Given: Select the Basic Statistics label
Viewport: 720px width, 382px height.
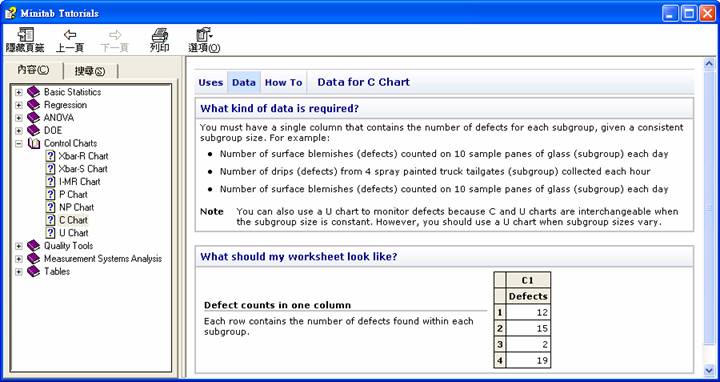Looking at the screenshot, I should pos(73,92).
